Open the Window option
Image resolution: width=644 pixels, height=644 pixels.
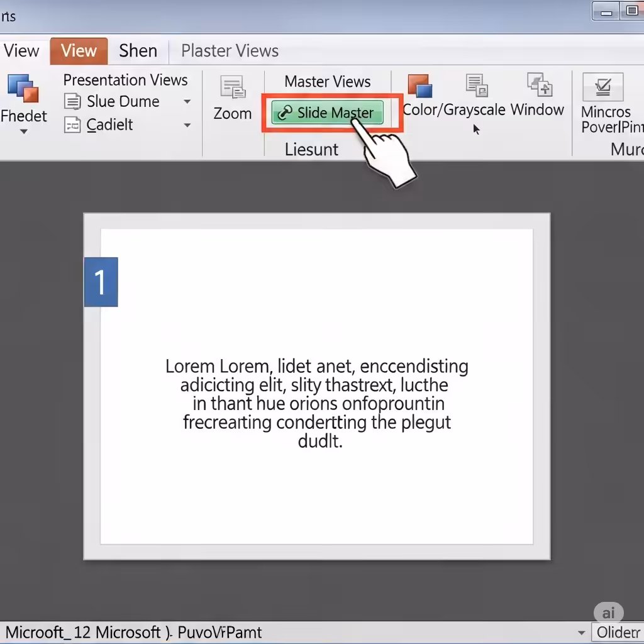point(537,109)
